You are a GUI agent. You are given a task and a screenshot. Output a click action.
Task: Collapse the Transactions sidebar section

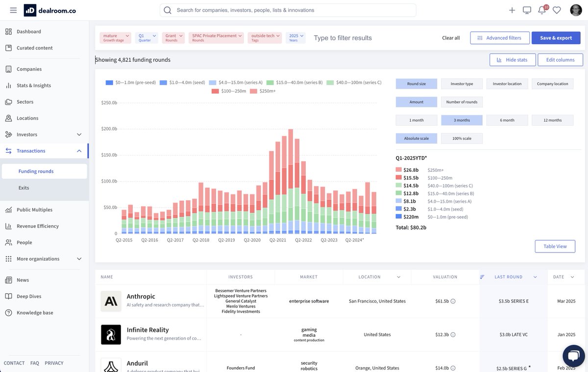[79, 151]
